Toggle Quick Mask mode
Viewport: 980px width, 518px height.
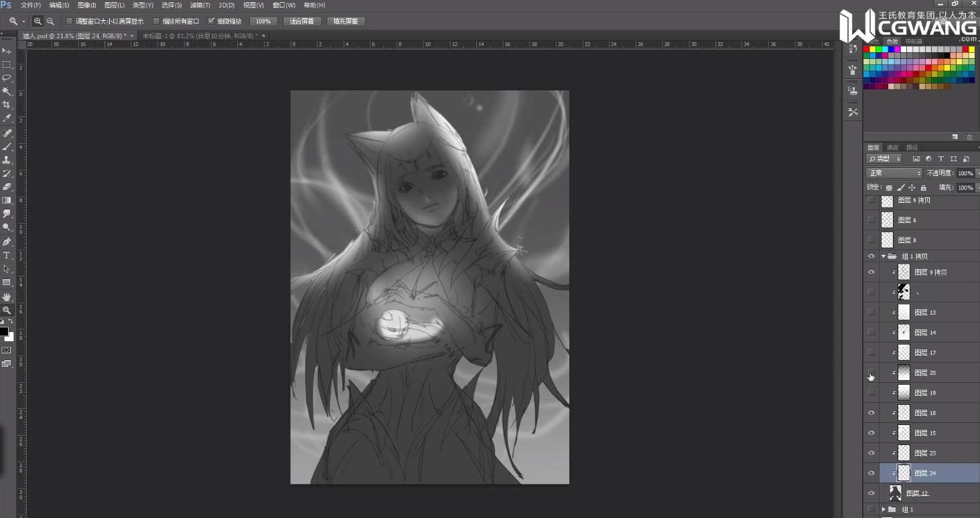pos(7,350)
